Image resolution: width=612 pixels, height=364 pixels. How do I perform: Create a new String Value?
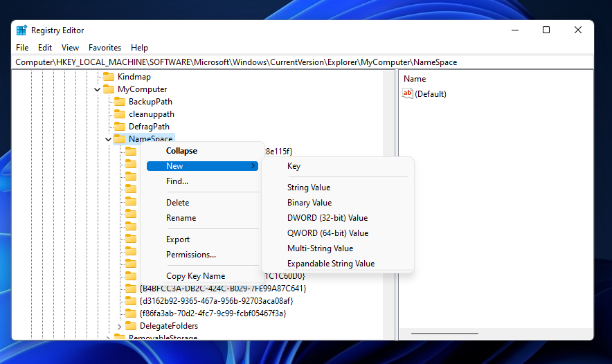pyautogui.click(x=338, y=188)
